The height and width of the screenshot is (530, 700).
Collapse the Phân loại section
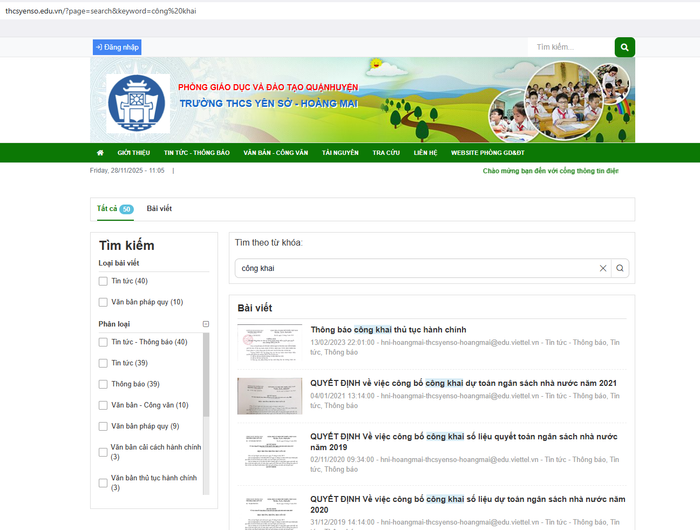(x=206, y=324)
